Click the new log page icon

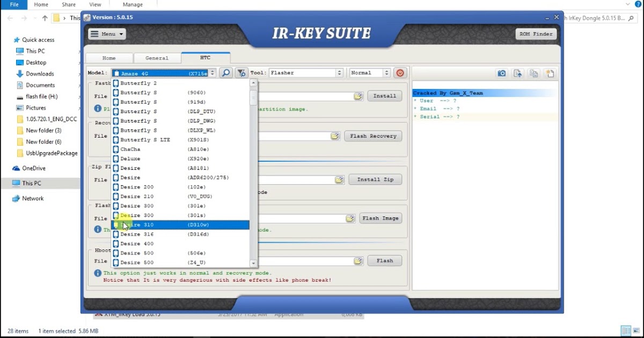[550, 74]
